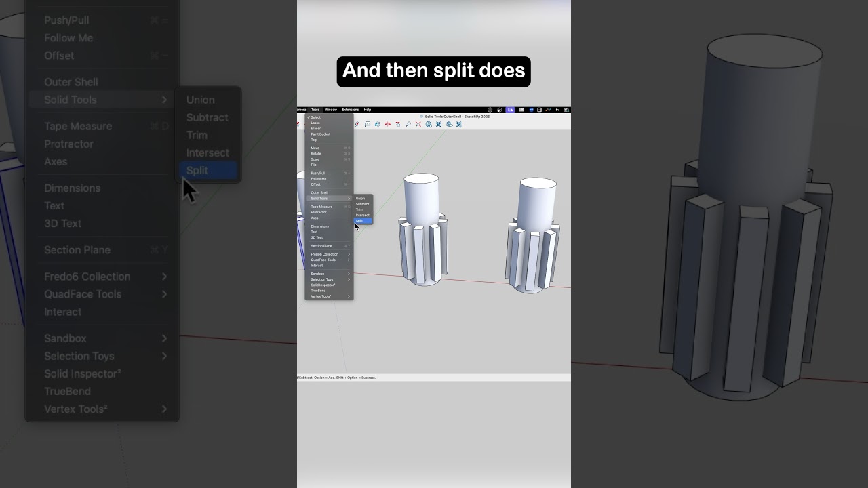
Task: Select the Zoom tool in the toolbar
Action: coord(408,125)
